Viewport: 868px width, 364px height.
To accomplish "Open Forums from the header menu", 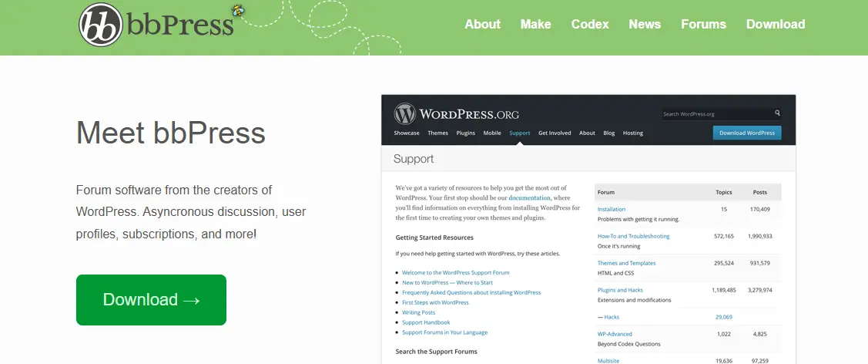I will tap(703, 24).
